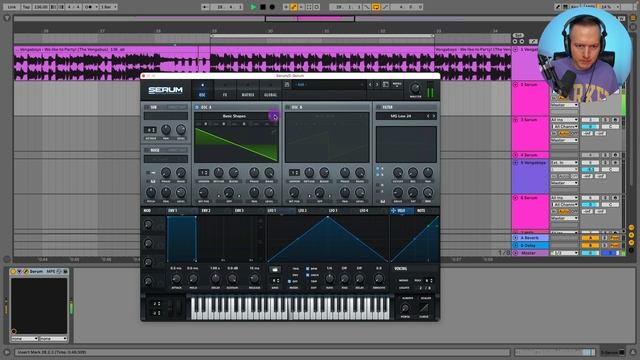The width and height of the screenshot is (640, 360).
Task: Open the MG Low 24 filter type menu
Action: click(x=400, y=116)
